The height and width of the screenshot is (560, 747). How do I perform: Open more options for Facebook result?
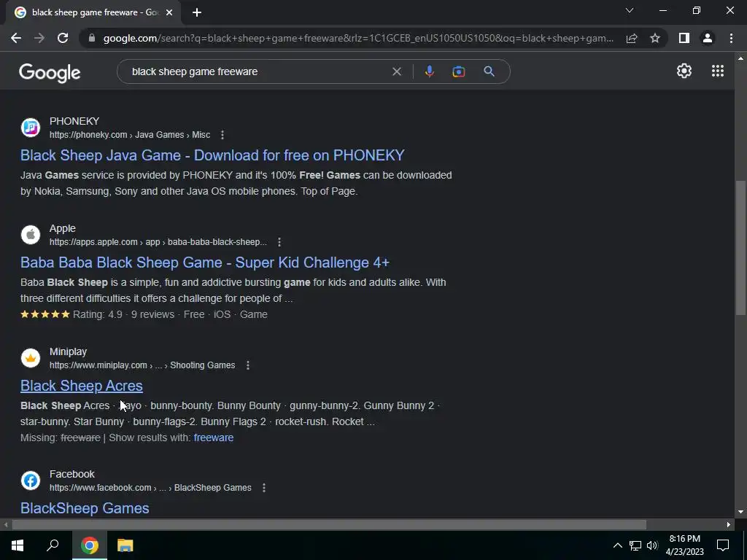(264, 488)
